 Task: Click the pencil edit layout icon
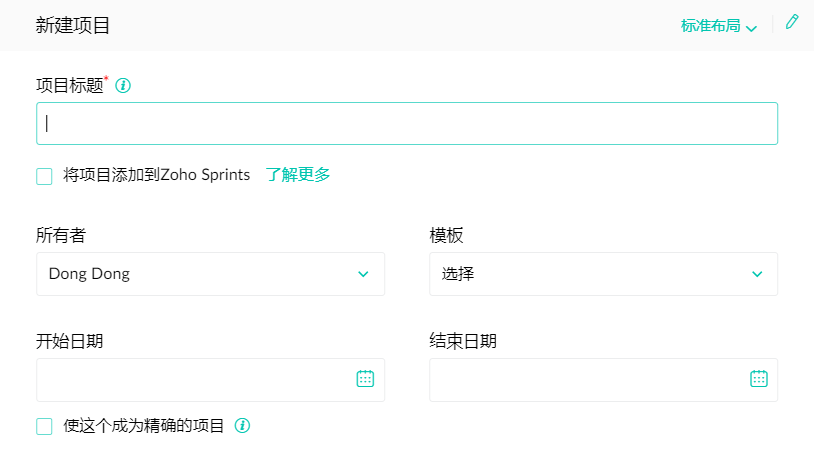792,22
